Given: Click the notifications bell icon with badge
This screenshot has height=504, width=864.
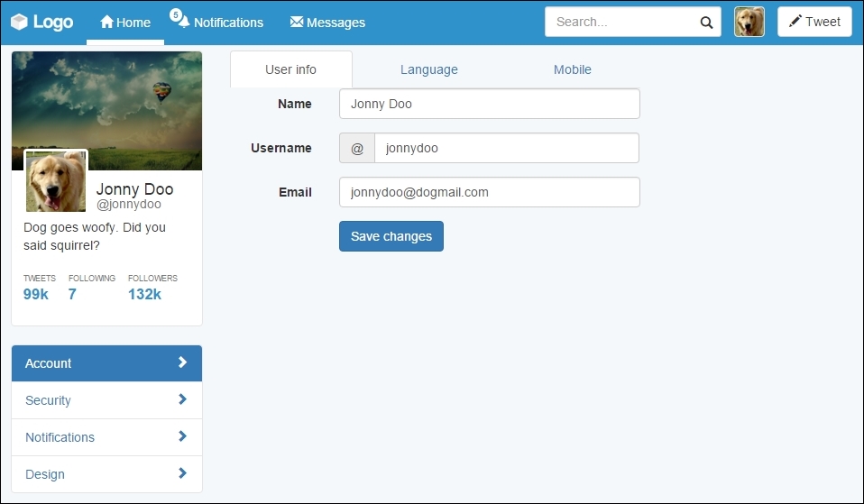Looking at the screenshot, I should [x=179, y=18].
